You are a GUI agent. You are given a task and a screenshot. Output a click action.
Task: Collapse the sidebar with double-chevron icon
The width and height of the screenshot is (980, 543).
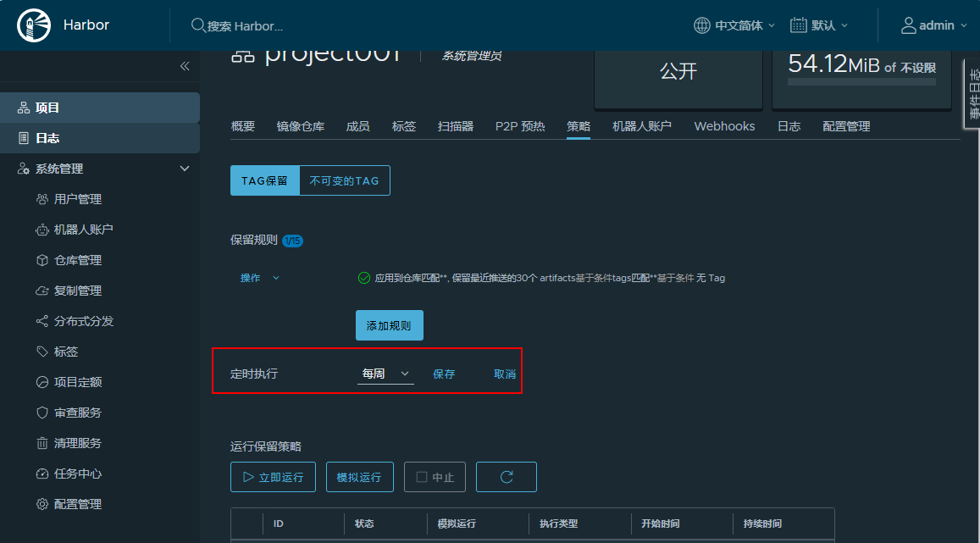click(x=185, y=66)
